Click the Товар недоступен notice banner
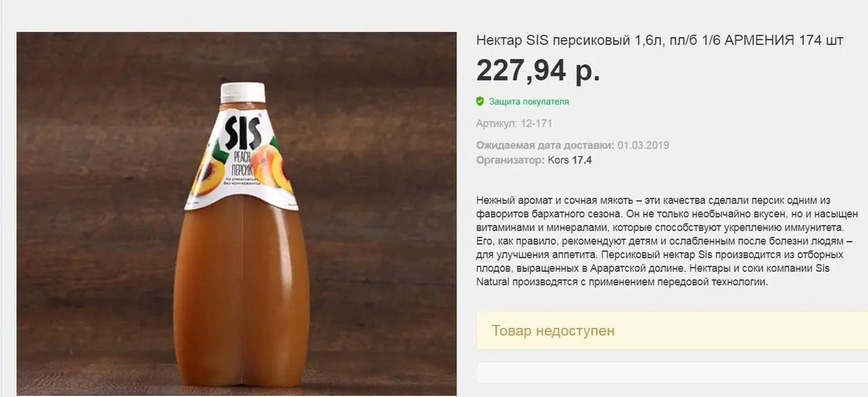Screen dimensions: 868x397 click(672, 331)
